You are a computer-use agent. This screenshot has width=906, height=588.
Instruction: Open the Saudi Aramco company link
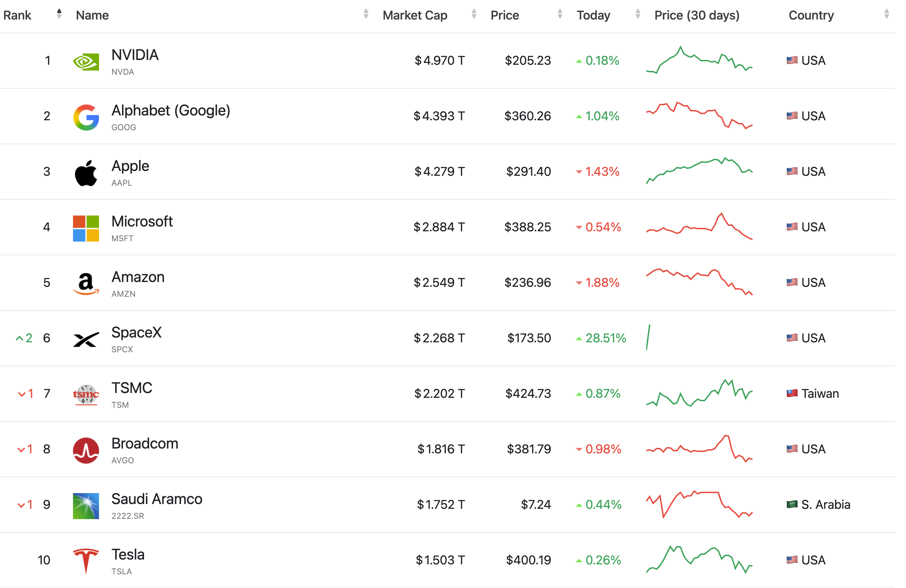[157, 499]
